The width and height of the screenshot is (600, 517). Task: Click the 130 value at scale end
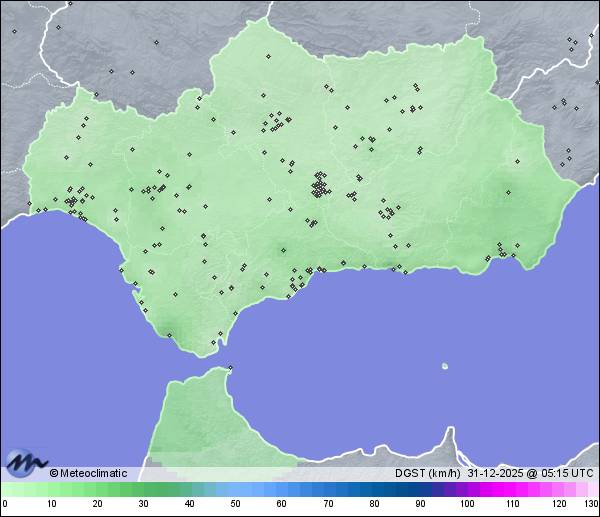point(591,503)
